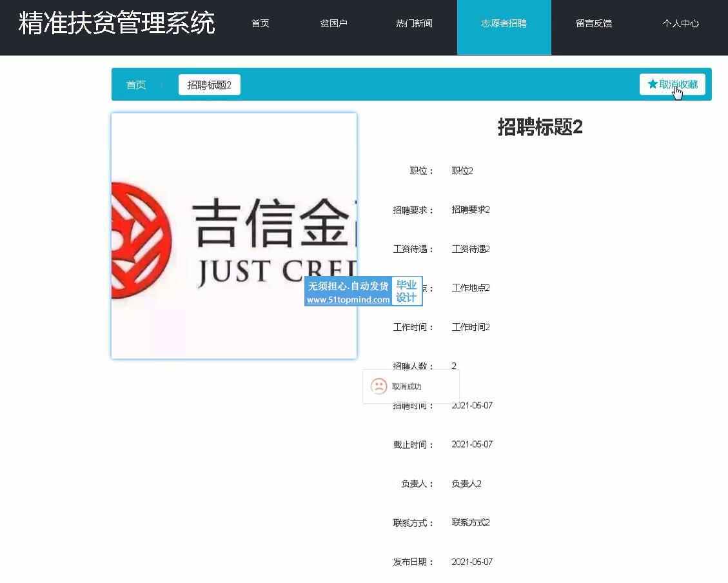Click the 负责人2 value

click(467, 484)
